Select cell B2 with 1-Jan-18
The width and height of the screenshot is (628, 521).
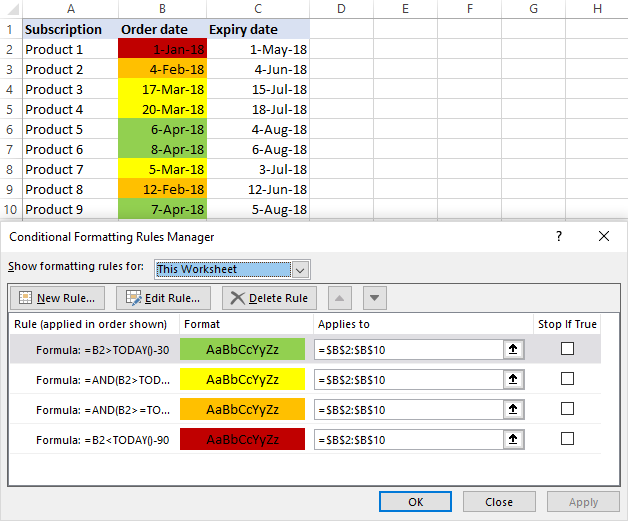[162, 49]
